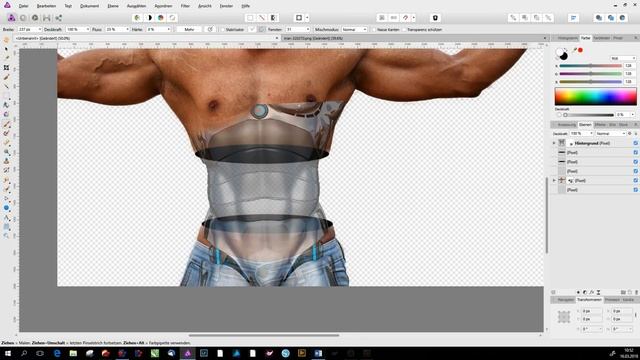Open the Bearbeiten menu

(46, 6)
